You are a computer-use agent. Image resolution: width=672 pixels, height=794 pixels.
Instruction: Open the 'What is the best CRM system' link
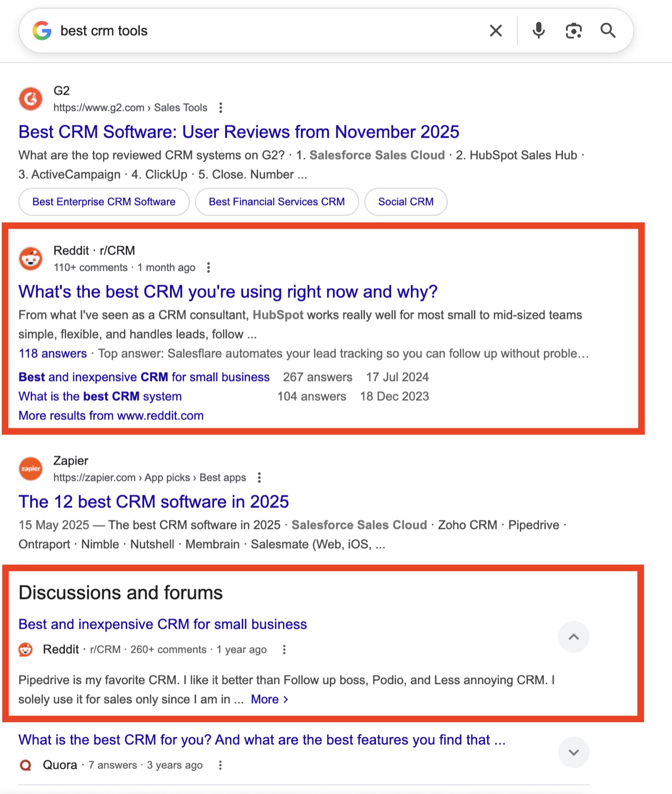click(x=100, y=396)
